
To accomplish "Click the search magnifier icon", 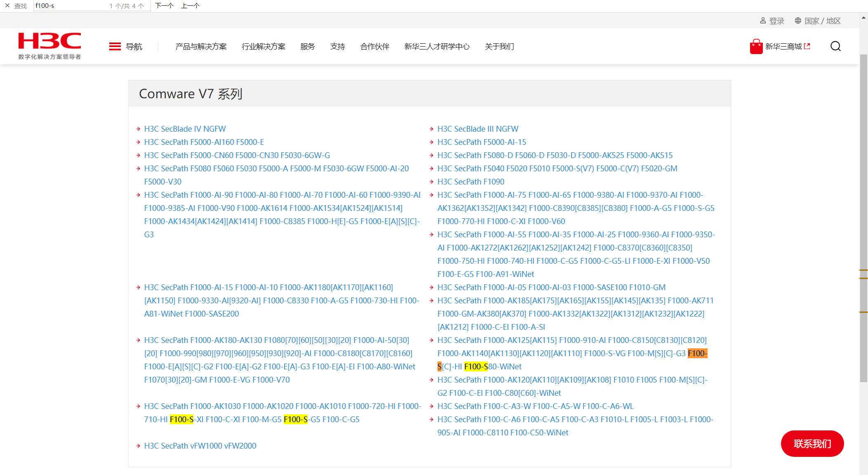I will 835,46.
